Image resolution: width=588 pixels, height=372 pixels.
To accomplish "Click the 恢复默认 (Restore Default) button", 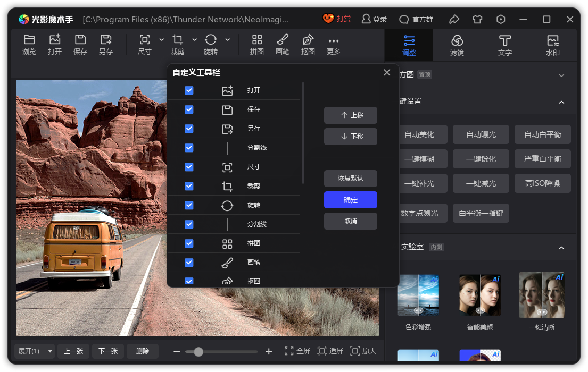I will pos(351,178).
